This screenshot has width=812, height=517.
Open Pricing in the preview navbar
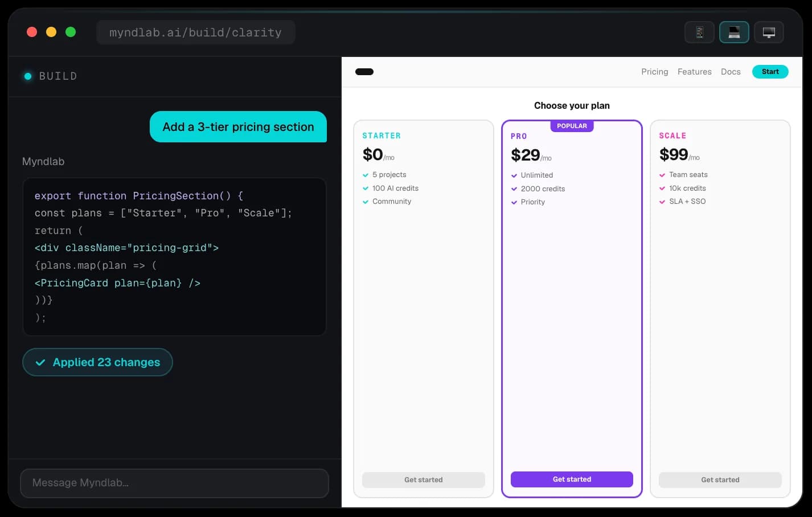655,72
